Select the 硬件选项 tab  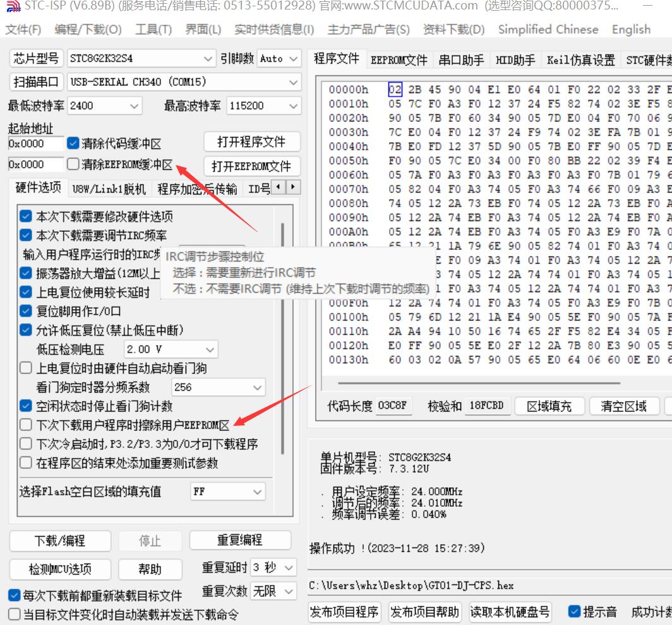(x=38, y=188)
